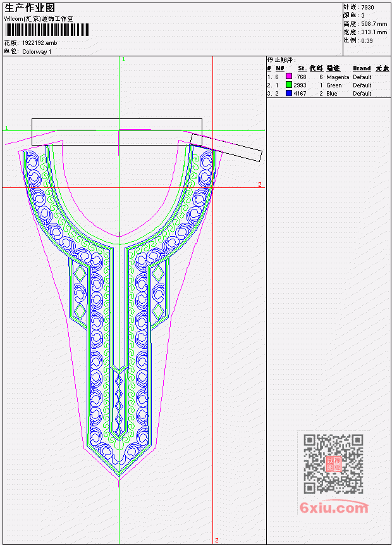Click the Magenta description text

pyautogui.click(x=338, y=77)
